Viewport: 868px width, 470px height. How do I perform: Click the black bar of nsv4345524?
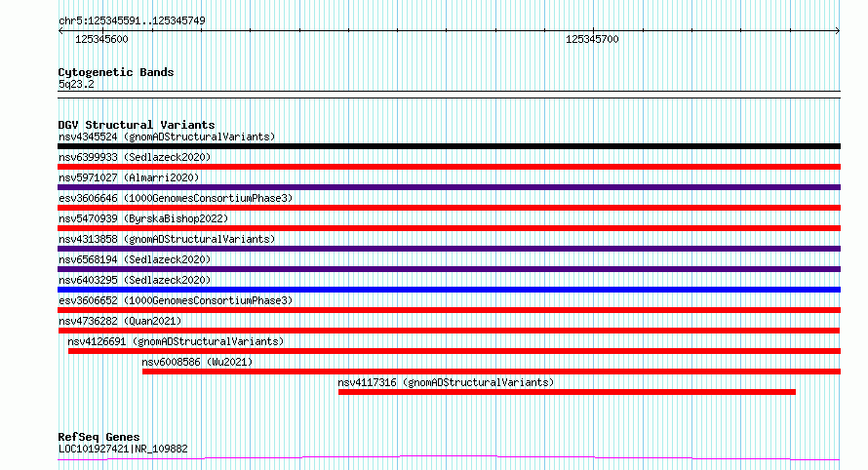(449, 146)
